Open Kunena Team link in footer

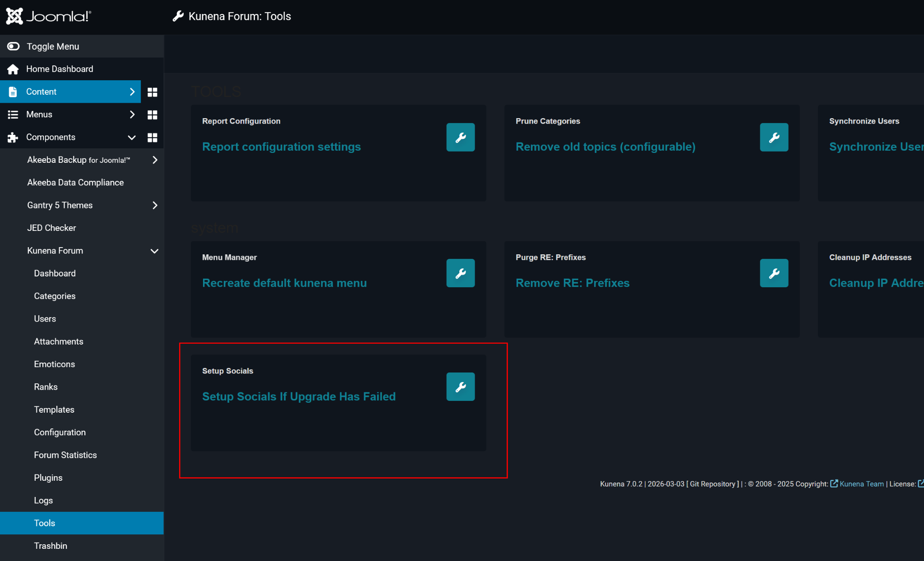coord(861,484)
